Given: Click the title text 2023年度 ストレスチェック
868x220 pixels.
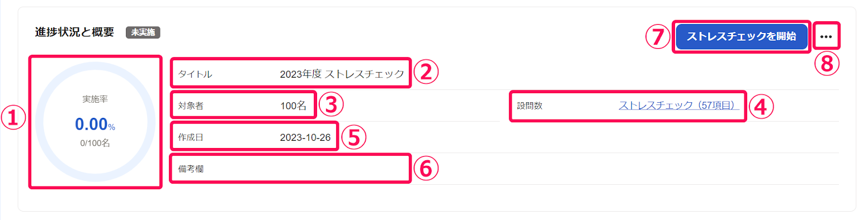Looking at the screenshot, I should coord(342,74).
